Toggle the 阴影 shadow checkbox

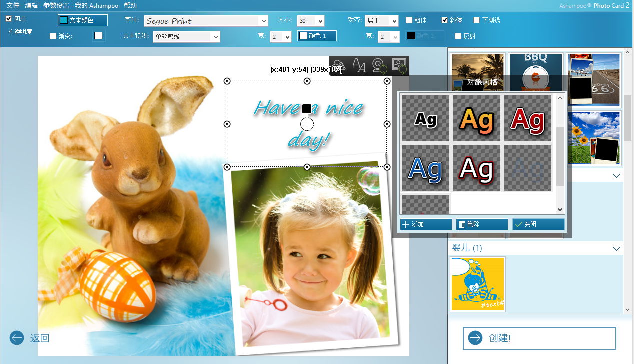pos(9,19)
